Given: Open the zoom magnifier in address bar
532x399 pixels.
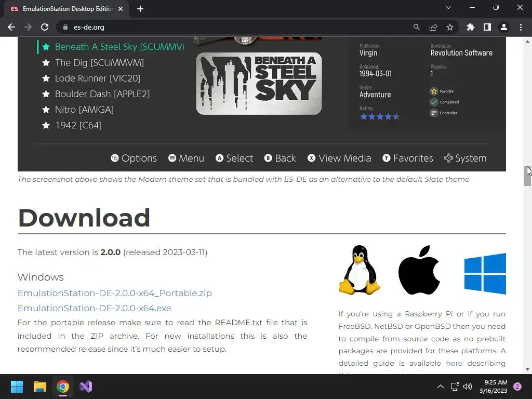Looking at the screenshot, I should (x=416, y=27).
